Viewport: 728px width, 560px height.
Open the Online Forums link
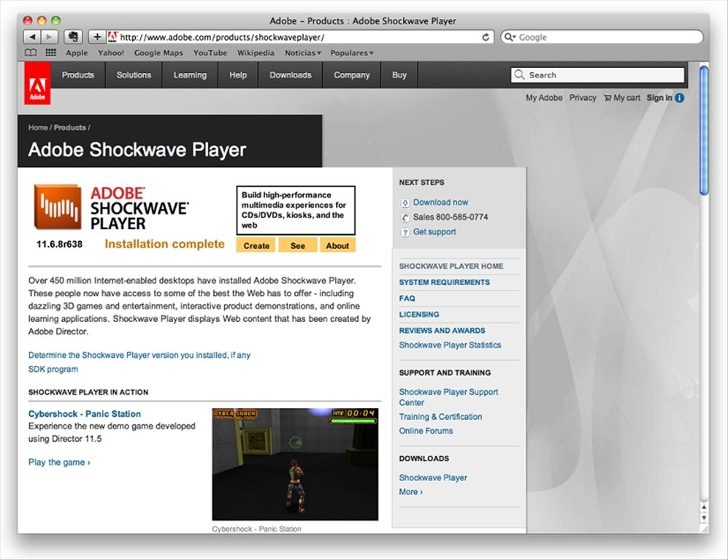pyautogui.click(x=426, y=431)
